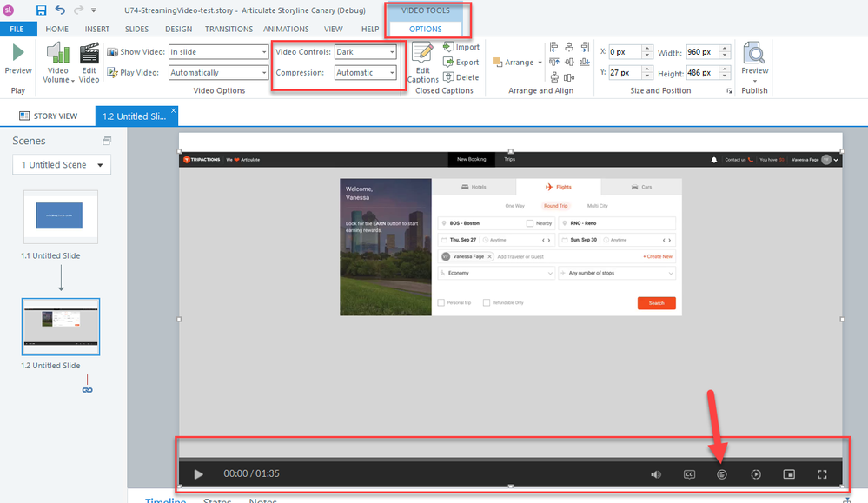This screenshot has height=503, width=868.
Task: Enter fullscreen on video player
Action: coord(821,474)
